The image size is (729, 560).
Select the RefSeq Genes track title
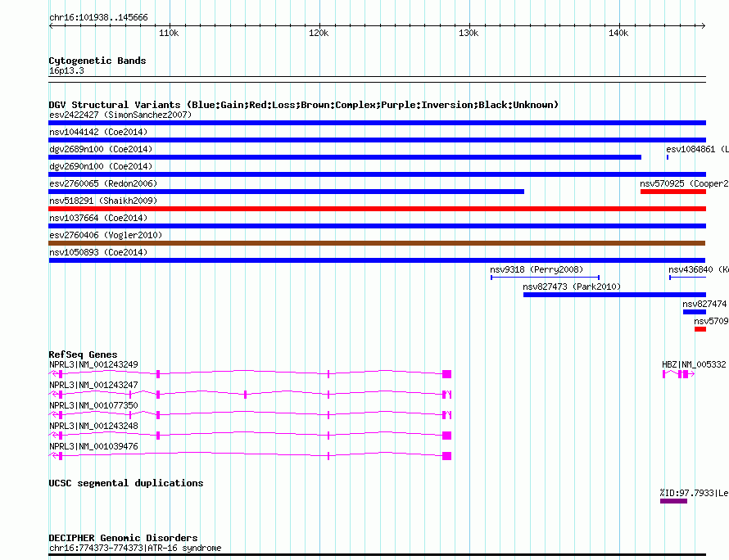(x=84, y=355)
